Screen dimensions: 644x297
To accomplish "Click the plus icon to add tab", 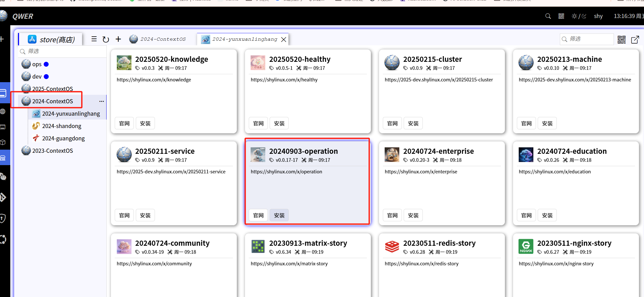I will [x=118, y=39].
